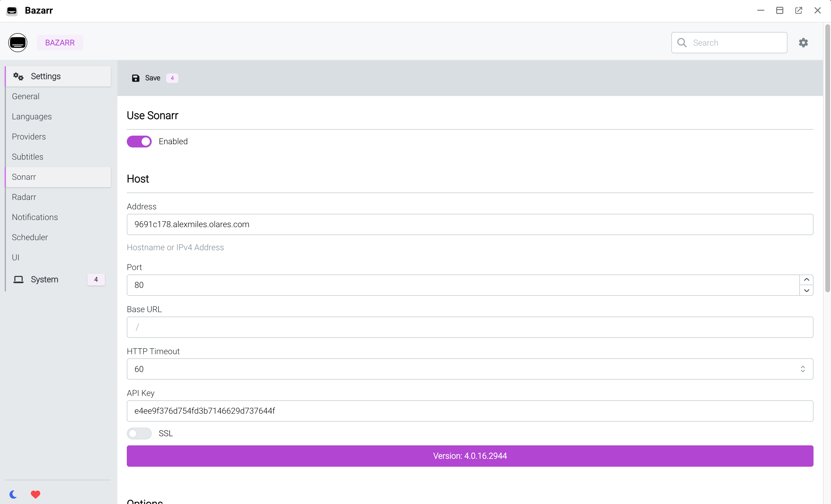Open the Radarr settings page
The image size is (831, 504).
pyautogui.click(x=24, y=197)
